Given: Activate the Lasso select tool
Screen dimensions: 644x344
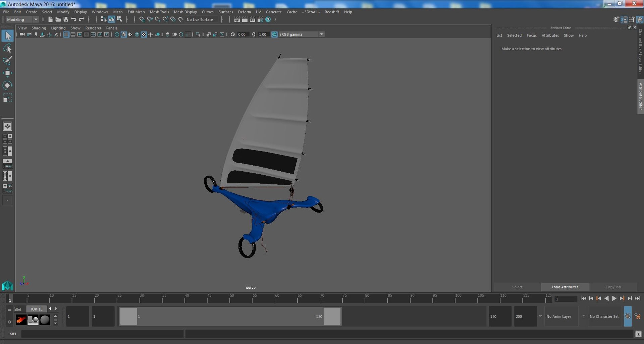Looking at the screenshot, I should 7,49.
